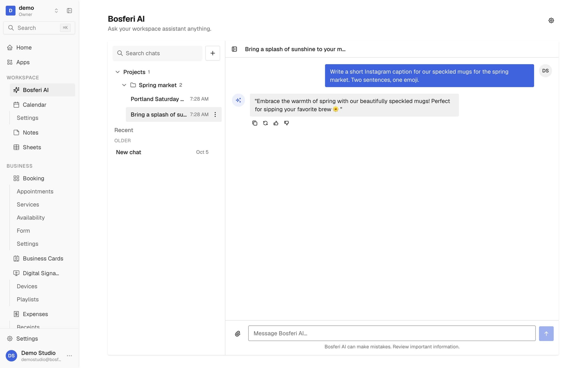Give thumbs down to the response
The height and width of the screenshot is (368, 588).
click(286, 123)
